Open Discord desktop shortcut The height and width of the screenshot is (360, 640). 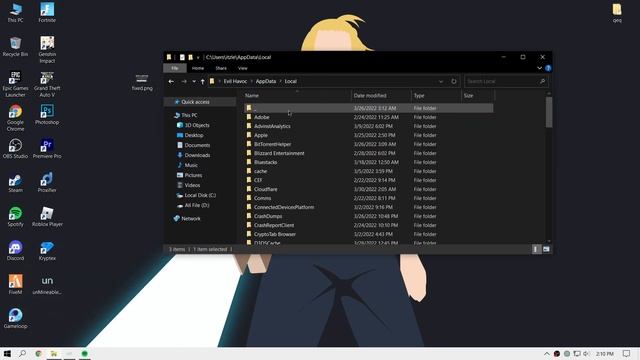(16, 250)
